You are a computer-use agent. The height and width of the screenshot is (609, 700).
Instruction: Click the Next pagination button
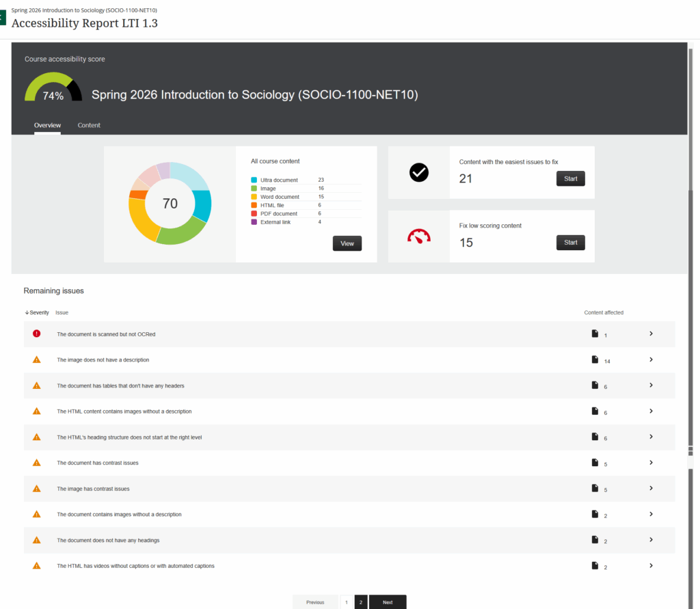point(388,602)
